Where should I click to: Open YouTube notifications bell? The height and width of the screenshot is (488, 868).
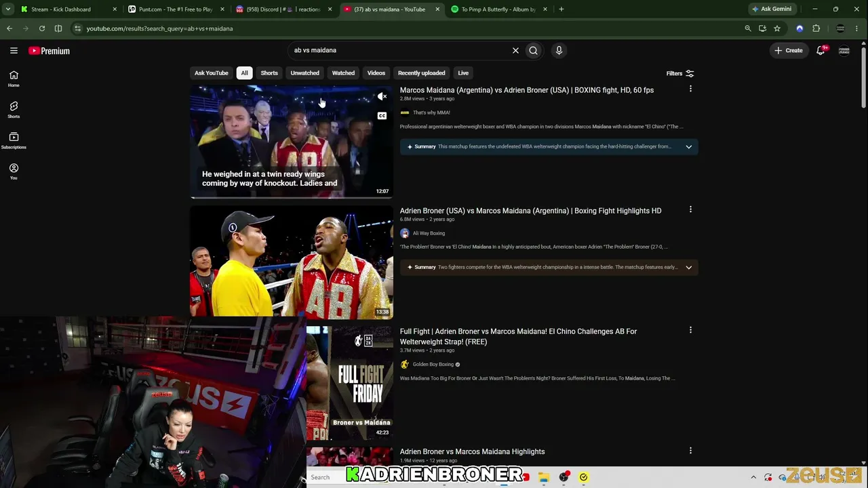pyautogui.click(x=821, y=50)
